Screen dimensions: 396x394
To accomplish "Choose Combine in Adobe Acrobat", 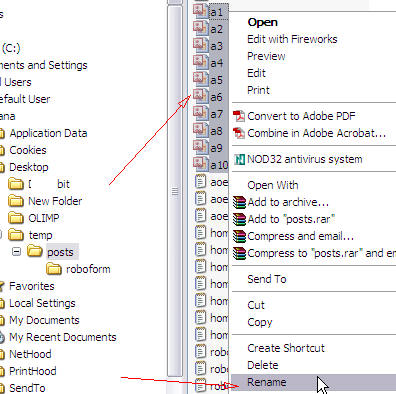I will (x=317, y=133).
